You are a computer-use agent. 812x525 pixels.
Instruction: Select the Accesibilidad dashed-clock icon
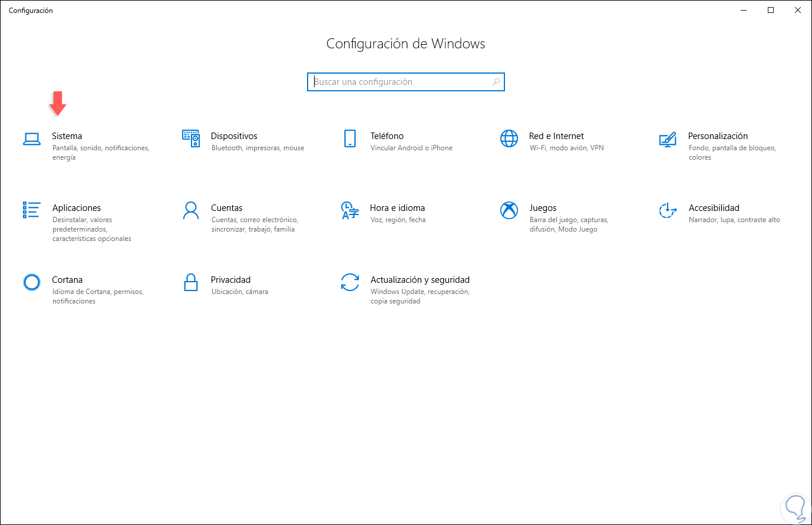tap(668, 210)
